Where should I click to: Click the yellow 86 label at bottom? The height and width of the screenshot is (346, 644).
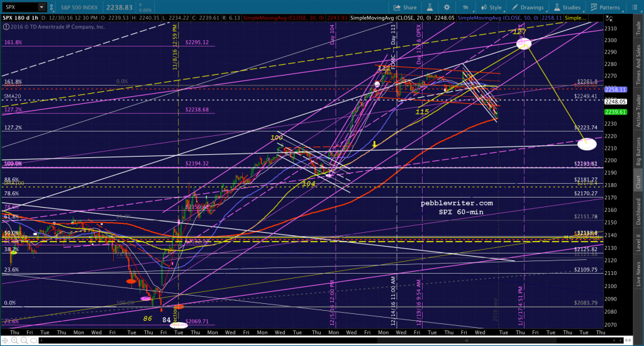click(147, 319)
